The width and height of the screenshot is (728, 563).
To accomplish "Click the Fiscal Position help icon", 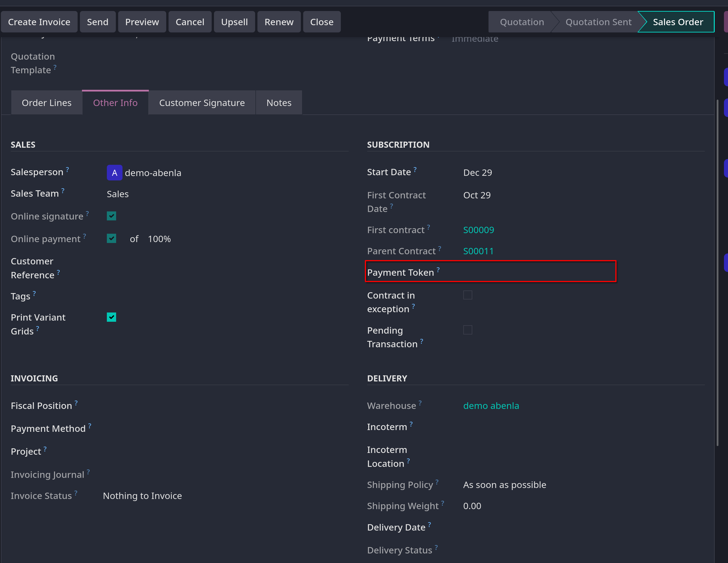I will click(x=76, y=403).
